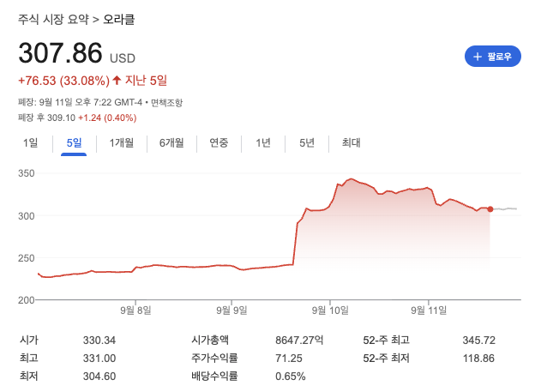Click the plus icon in the follow button

[x=478, y=57]
